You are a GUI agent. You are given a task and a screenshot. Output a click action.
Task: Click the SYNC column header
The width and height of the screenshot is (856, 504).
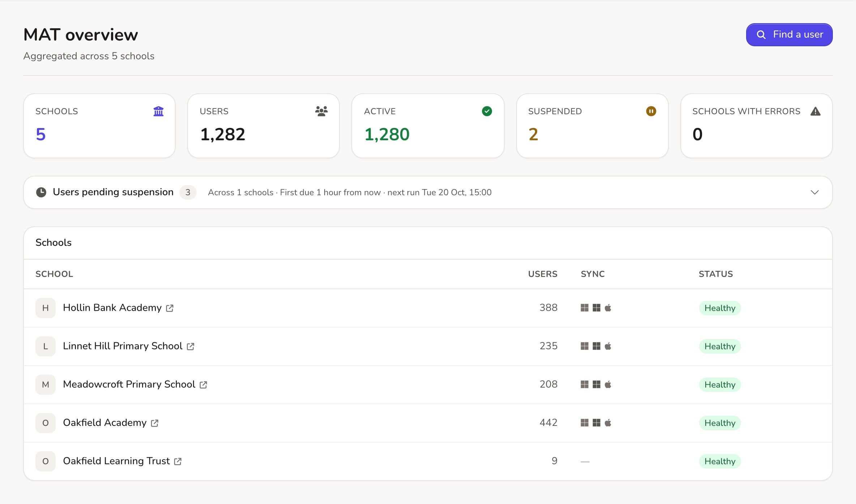coord(593,274)
